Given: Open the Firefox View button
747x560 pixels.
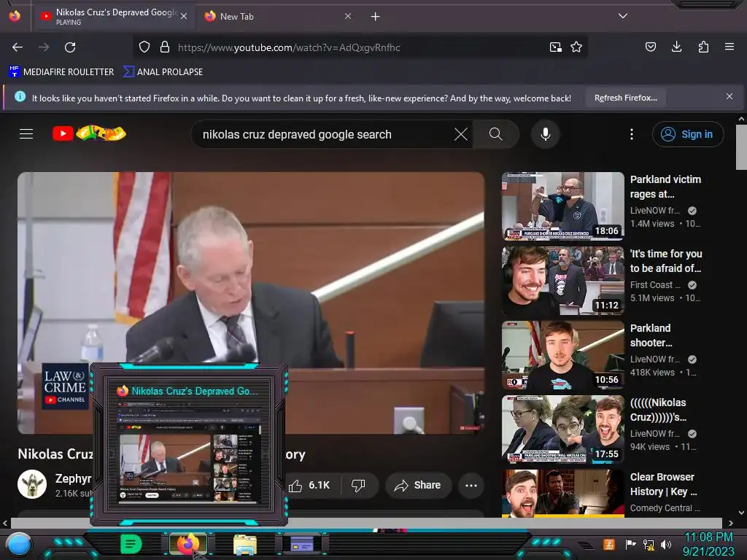Looking at the screenshot, I should [x=15, y=16].
